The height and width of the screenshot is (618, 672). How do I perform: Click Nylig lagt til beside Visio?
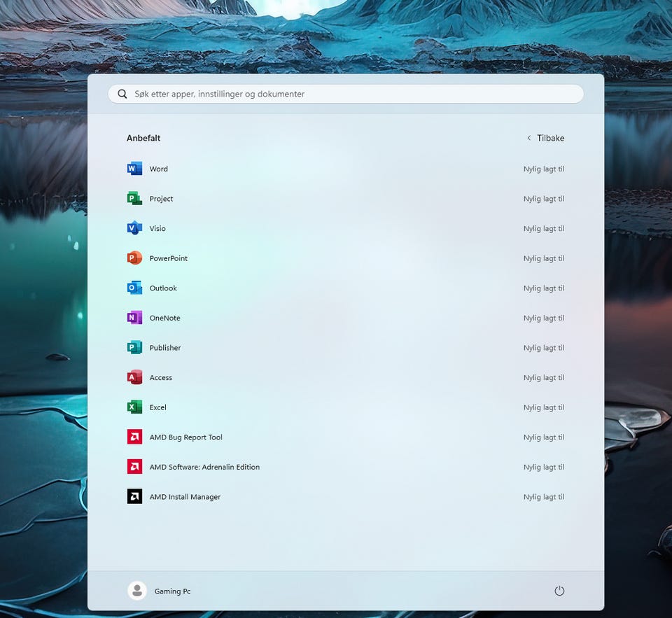(x=544, y=229)
